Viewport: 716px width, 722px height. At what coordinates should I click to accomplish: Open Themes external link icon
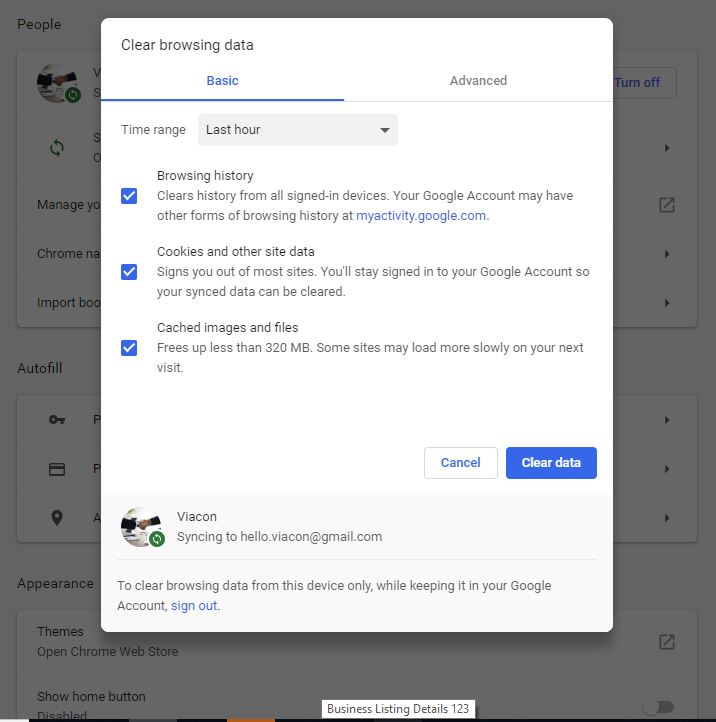pos(667,641)
